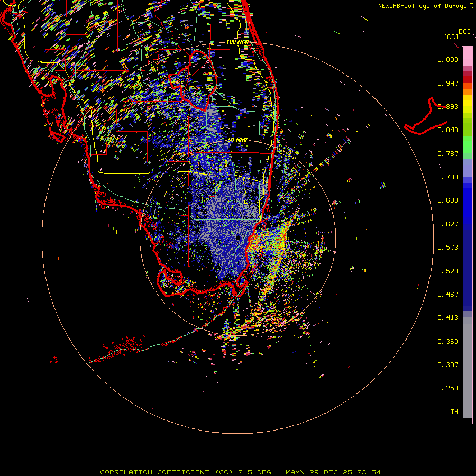The height and width of the screenshot is (476, 476).
Task: Click the 0.840 scale value
Action: [448, 130]
